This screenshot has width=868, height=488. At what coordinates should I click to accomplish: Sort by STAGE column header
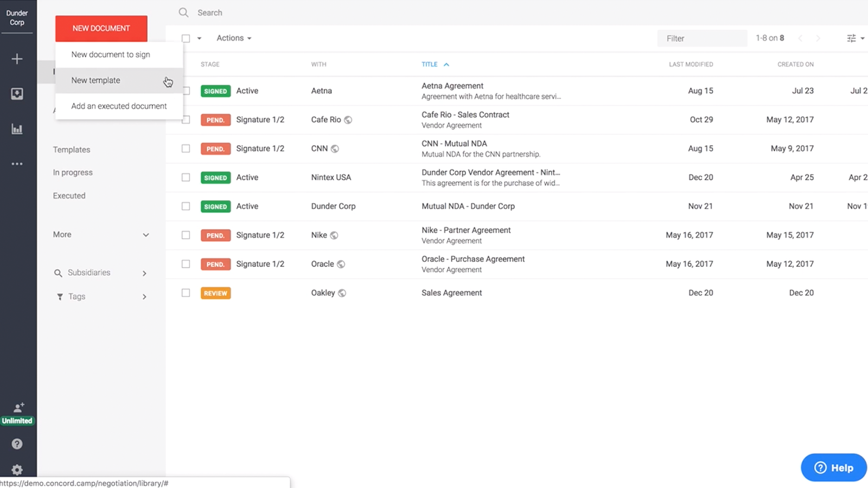pyautogui.click(x=210, y=65)
